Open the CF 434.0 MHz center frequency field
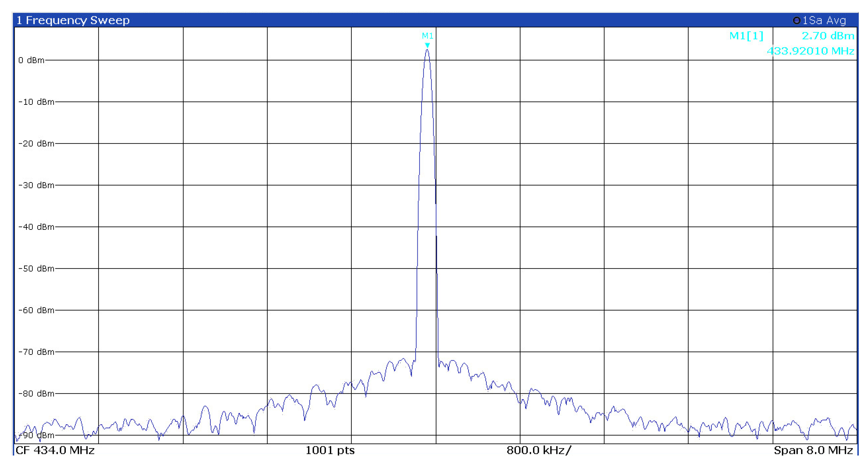868x465 pixels. point(55,450)
